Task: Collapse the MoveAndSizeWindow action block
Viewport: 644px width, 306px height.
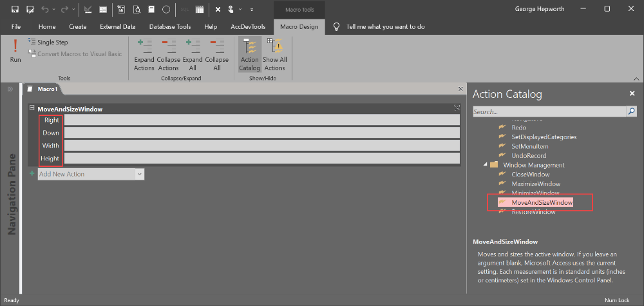Action: [32, 108]
